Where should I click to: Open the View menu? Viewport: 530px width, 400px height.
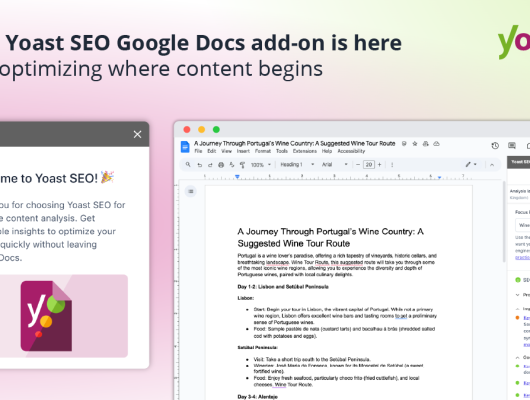(226, 151)
